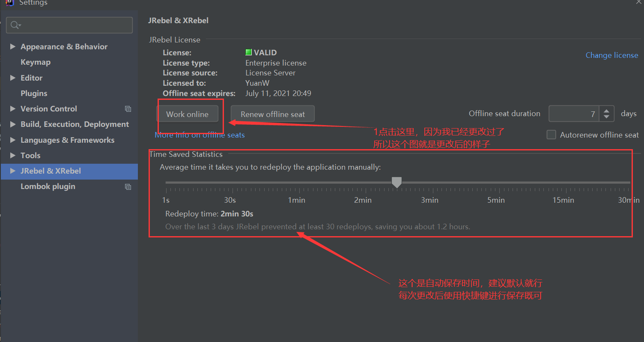Click the 30s tick label on slider
644x342 pixels.
click(230, 200)
